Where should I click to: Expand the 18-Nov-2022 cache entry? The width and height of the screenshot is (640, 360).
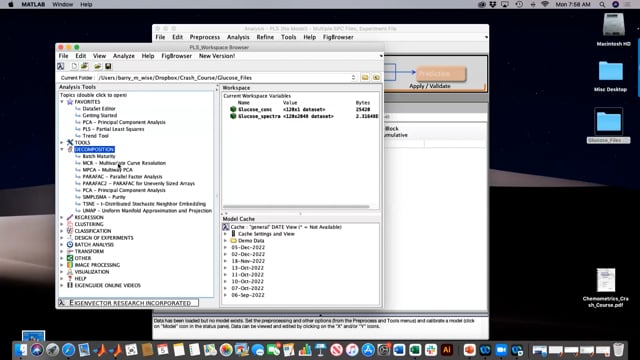tap(225, 261)
